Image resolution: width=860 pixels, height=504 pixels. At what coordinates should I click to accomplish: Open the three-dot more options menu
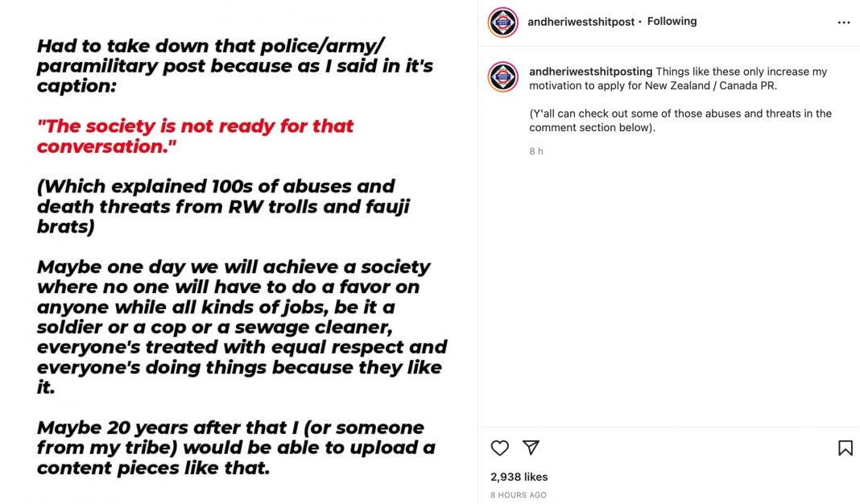point(844,23)
